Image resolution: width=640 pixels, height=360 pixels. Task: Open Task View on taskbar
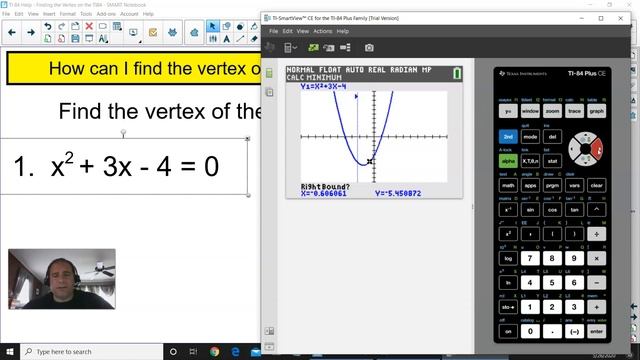click(193, 351)
